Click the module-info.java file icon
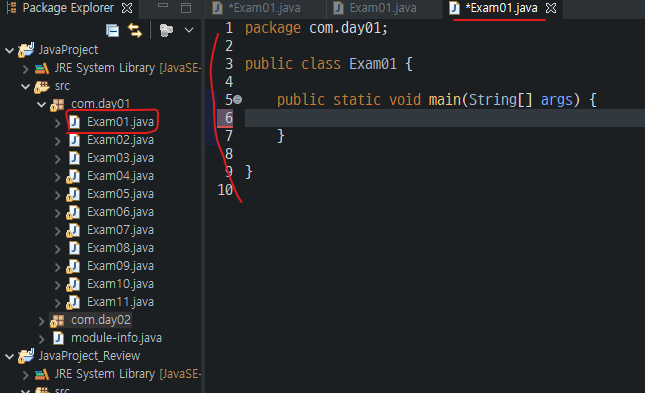The image size is (645, 393). point(58,338)
